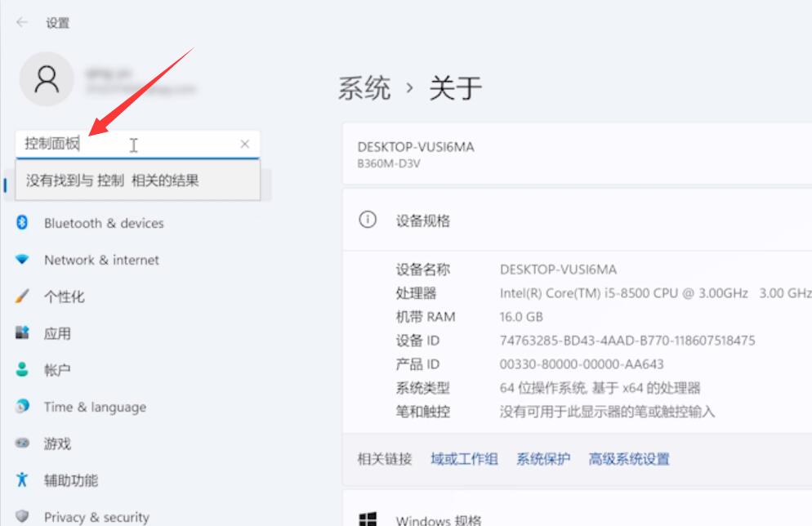Collapse the 设备规格 section header
This screenshot has width=812, height=526.
coord(577,220)
